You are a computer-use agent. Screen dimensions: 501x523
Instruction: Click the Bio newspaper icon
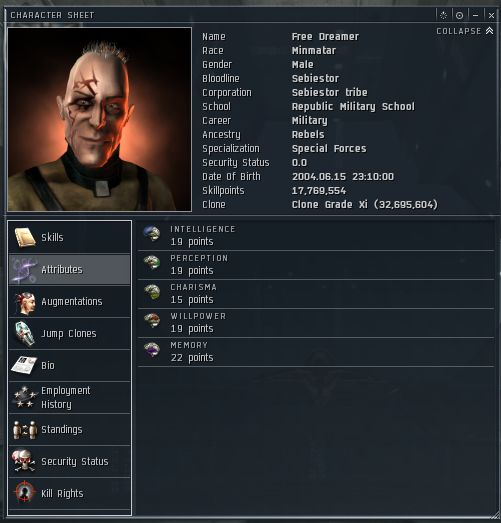click(24, 365)
